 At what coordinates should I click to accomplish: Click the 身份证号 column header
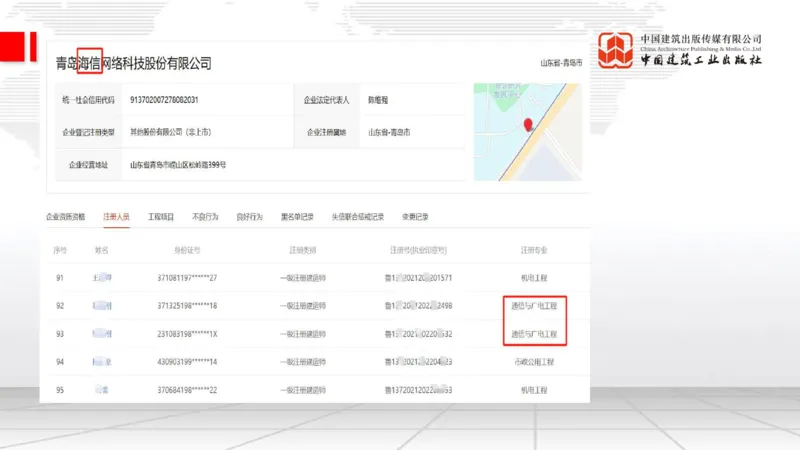point(187,250)
